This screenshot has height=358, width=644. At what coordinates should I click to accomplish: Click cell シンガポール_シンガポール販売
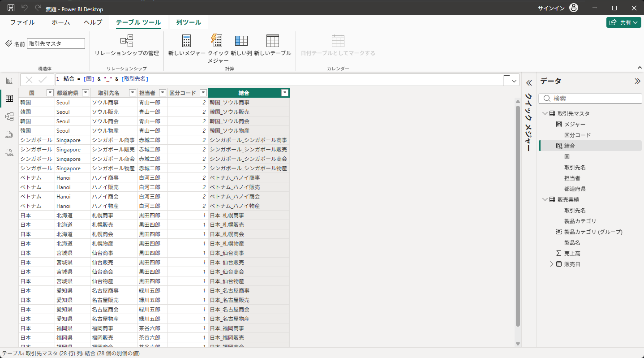coord(249,149)
